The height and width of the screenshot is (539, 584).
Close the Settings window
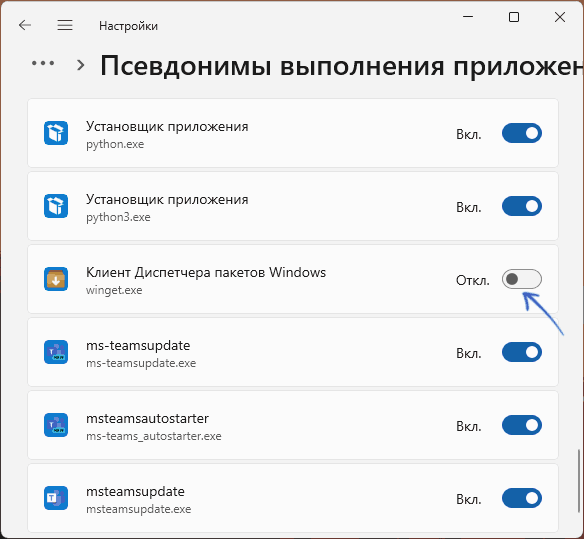560,17
